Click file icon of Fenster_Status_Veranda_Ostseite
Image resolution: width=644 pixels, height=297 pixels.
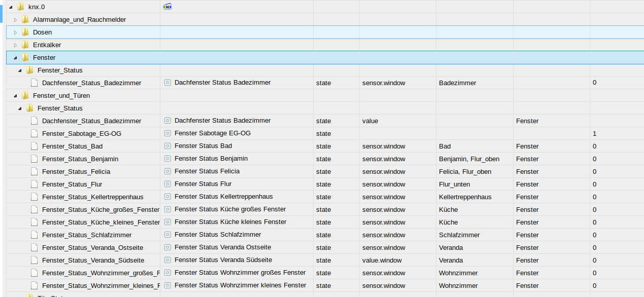tap(34, 247)
